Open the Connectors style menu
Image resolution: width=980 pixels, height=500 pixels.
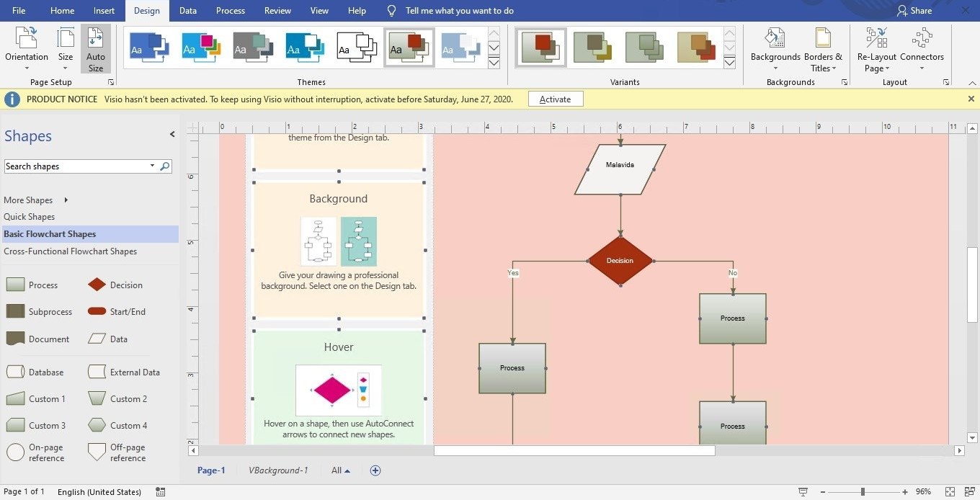(922, 40)
